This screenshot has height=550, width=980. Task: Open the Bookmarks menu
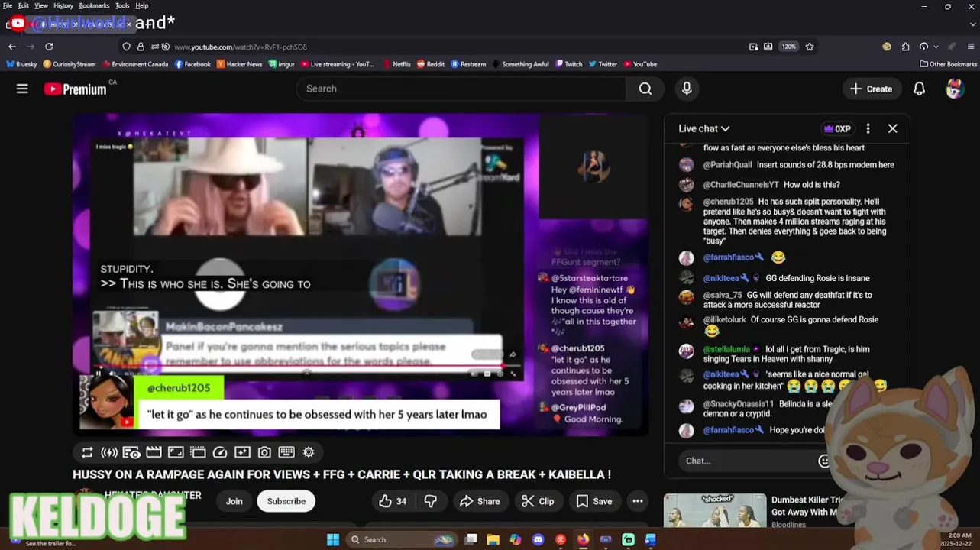coord(94,5)
